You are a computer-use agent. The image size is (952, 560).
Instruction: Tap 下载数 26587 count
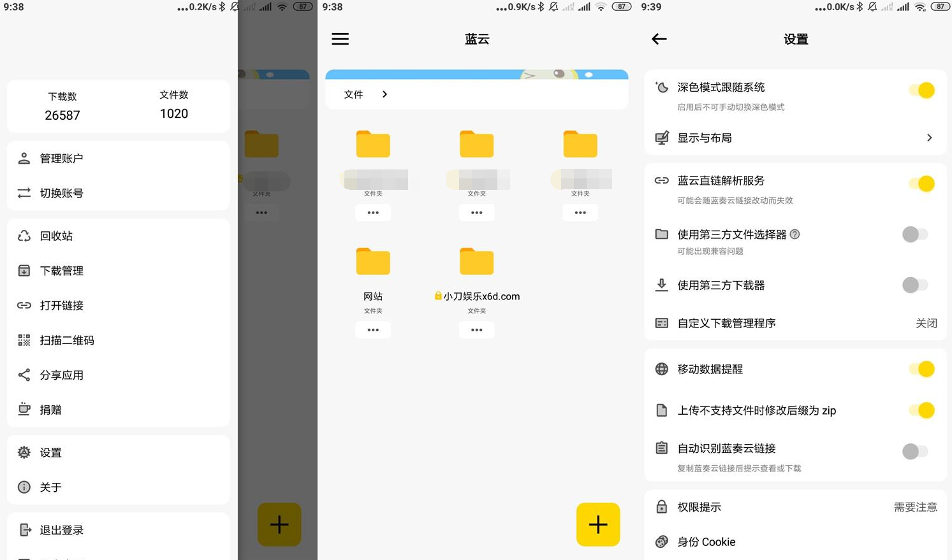pyautogui.click(x=62, y=106)
